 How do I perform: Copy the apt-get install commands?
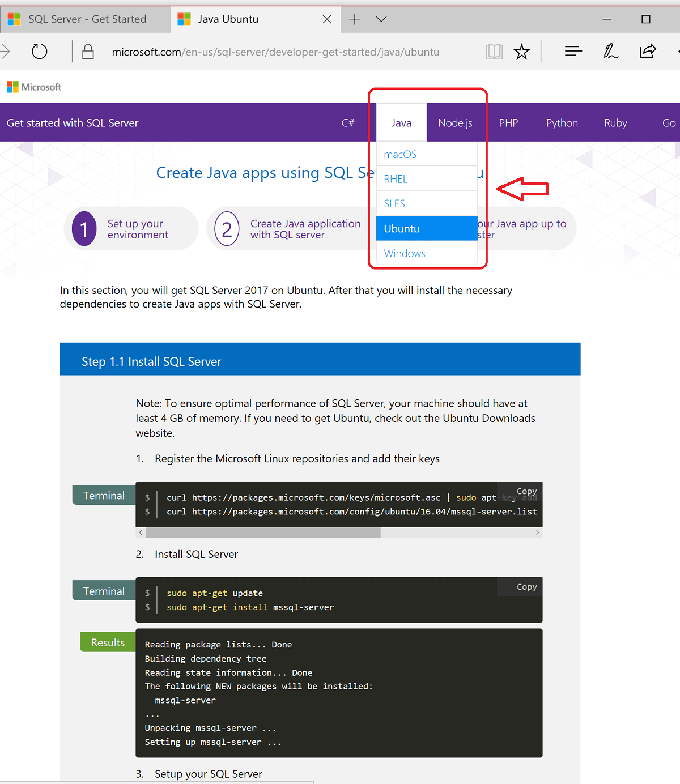point(526,587)
